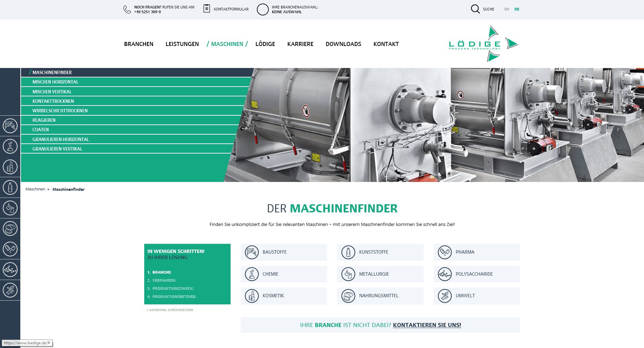644x348 pixels.
Task: Open the Maschinen breadcrumb link
Action: tap(35, 189)
